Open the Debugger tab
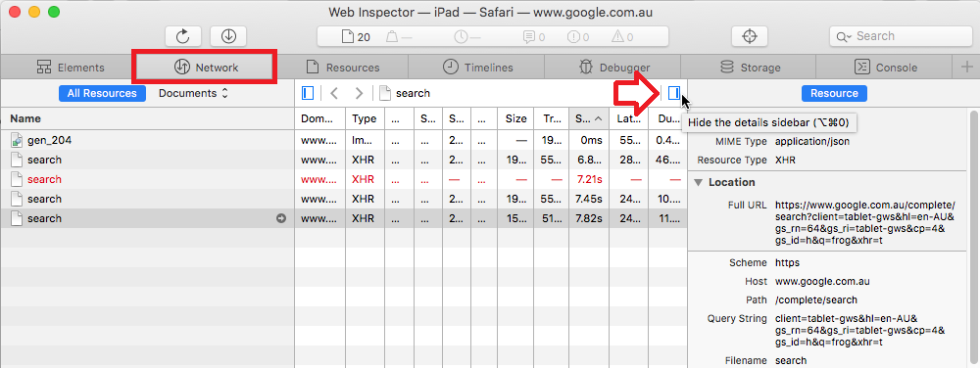The width and height of the screenshot is (980, 368). pyautogui.click(x=613, y=67)
